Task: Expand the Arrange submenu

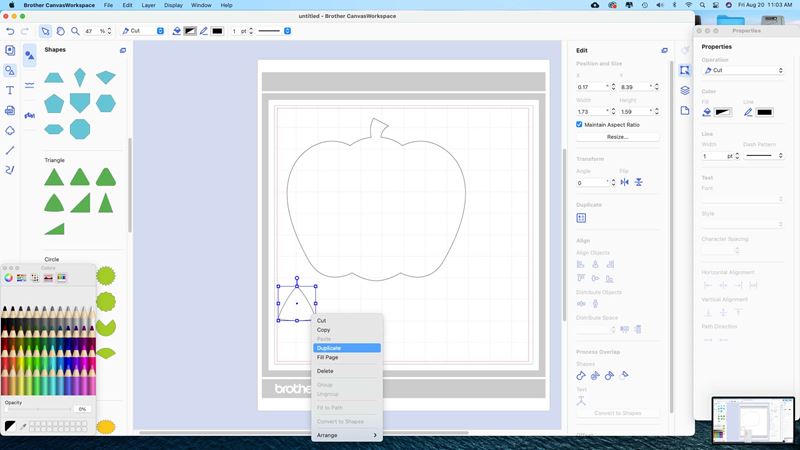Action: click(346, 435)
